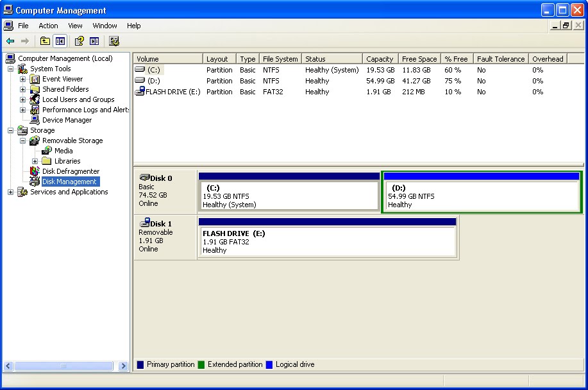Open the View menu
Image resolution: width=588 pixels, height=390 pixels.
tap(75, 26)
